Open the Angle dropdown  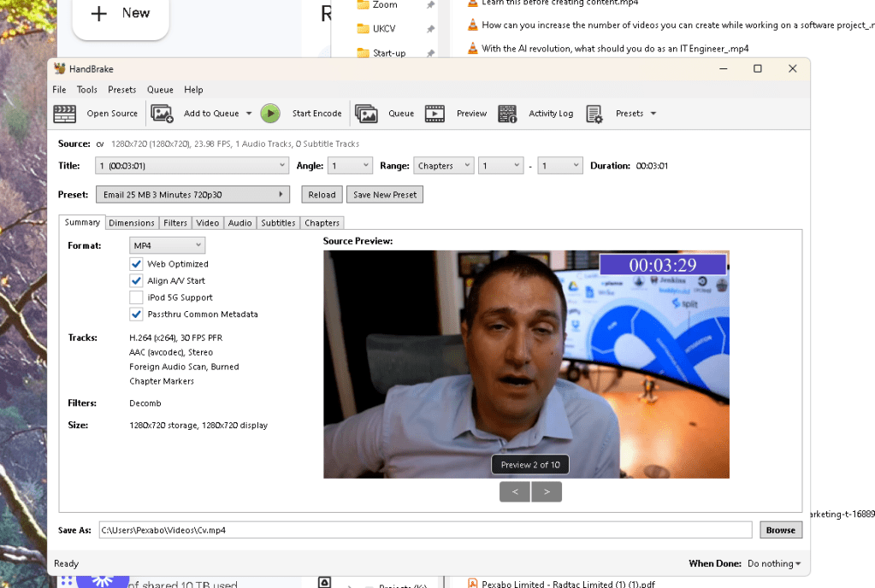click(350, 166)
